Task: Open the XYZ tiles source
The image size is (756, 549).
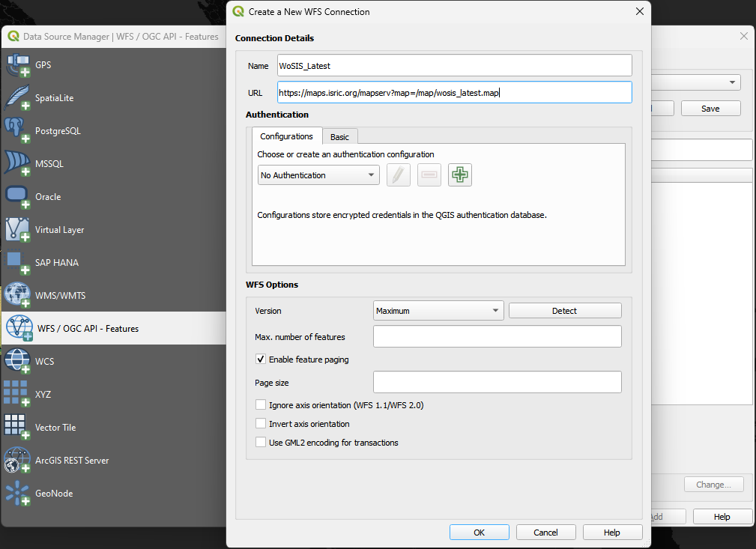Action: coord(17,395)
